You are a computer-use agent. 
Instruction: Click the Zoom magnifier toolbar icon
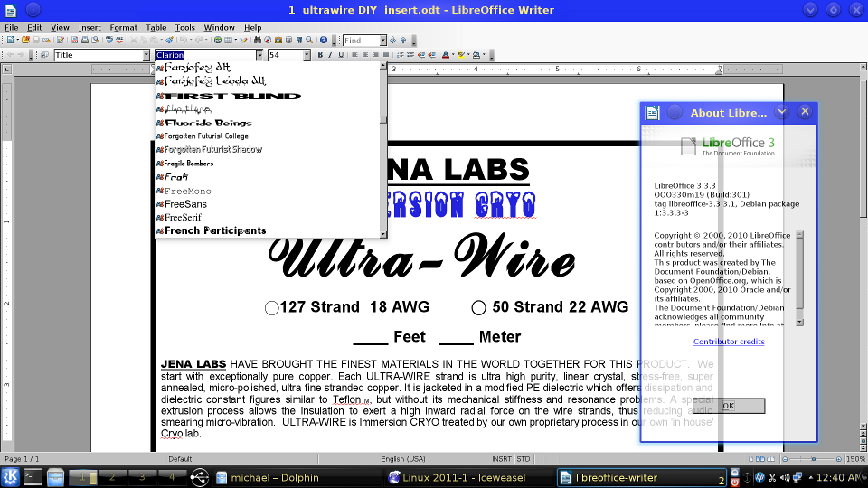[x=309, y=40]
